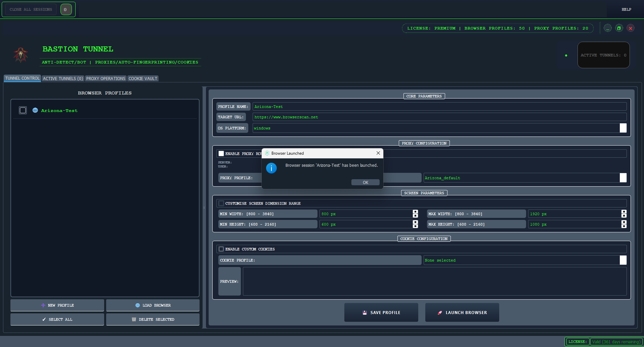The image size is (644, 347).
Task: Click the cookie Preview text area
Action: 435,281
